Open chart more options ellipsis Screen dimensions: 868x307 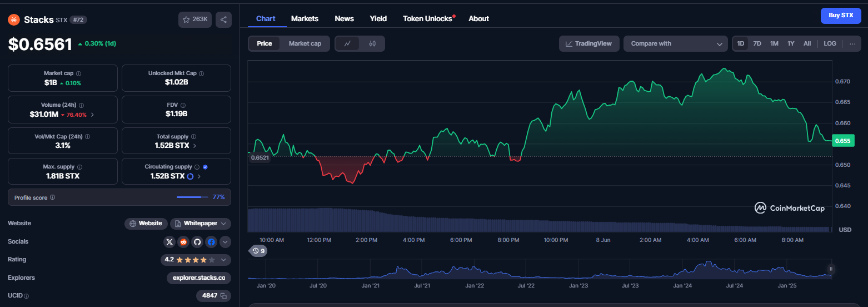click(x=852, y=43)
